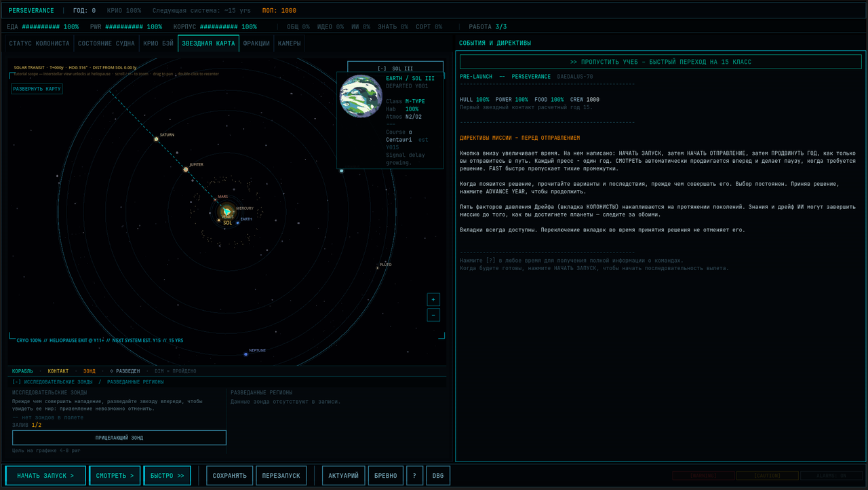Click the КОНТАКТ legend entry
This screenshot has width=868, height=490.
[58, 371]
